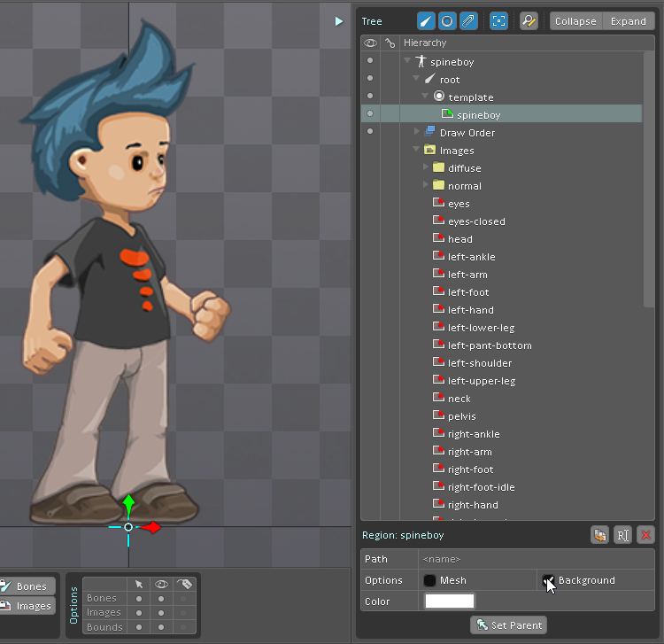Toggle visibility dot for Draw Order row
This screenshot has height=644, width=664.
(x=370, y=131)
